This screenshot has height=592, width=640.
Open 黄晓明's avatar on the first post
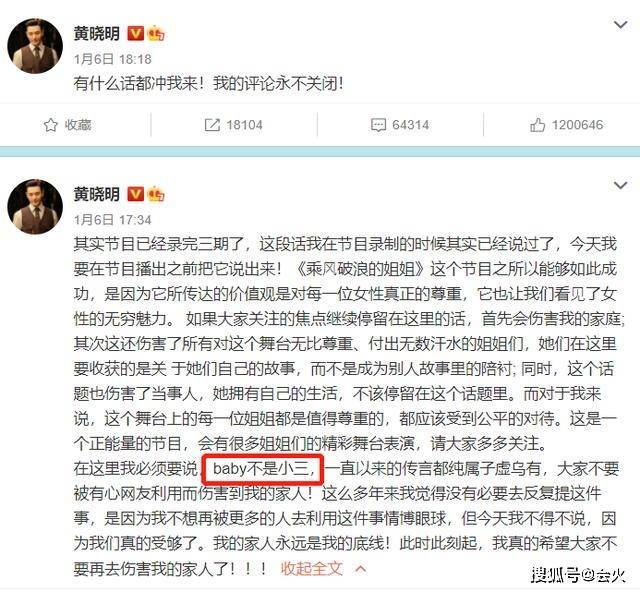[x=35, y=46]
